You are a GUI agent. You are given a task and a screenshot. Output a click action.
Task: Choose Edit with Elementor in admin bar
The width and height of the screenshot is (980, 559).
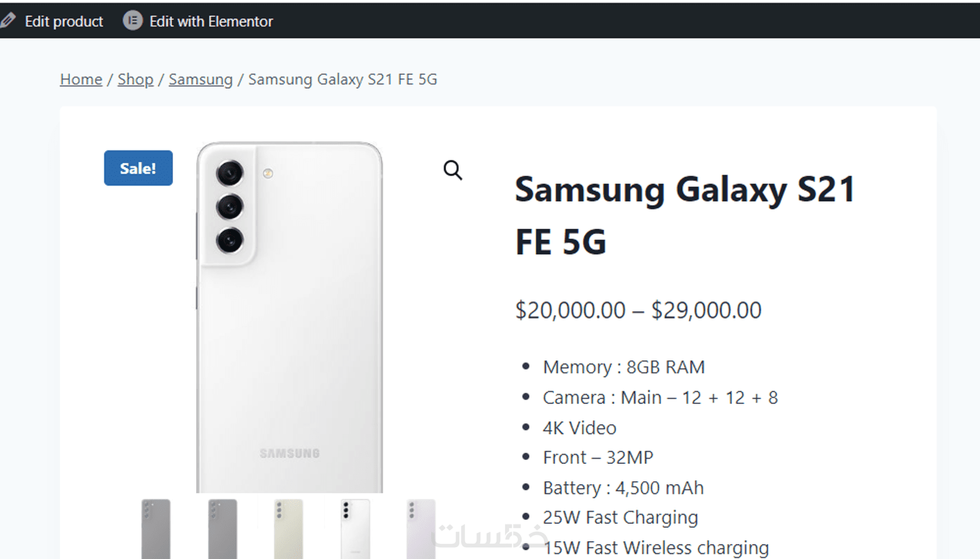[211, 21]
